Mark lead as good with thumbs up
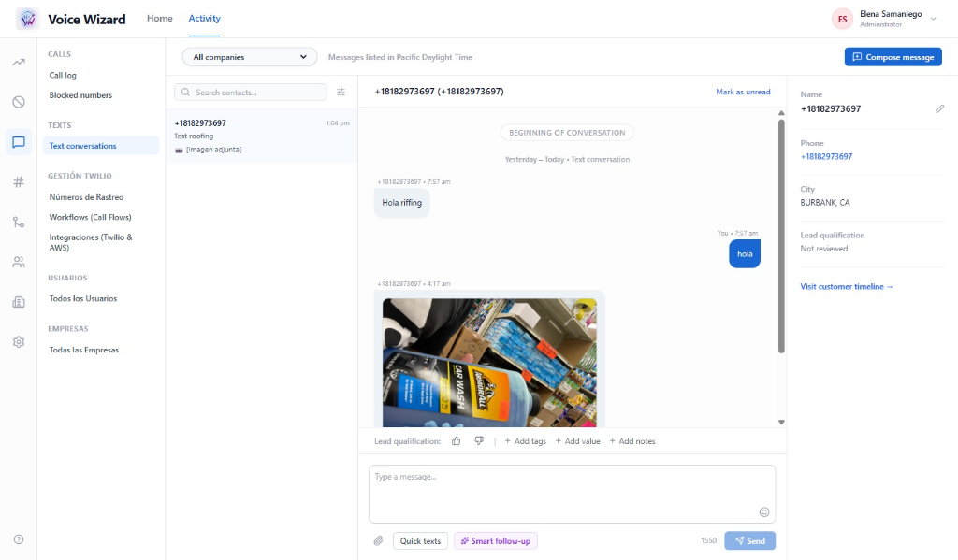Image resolution: width=958 pixels, height=560 pixels. [457, 441]
